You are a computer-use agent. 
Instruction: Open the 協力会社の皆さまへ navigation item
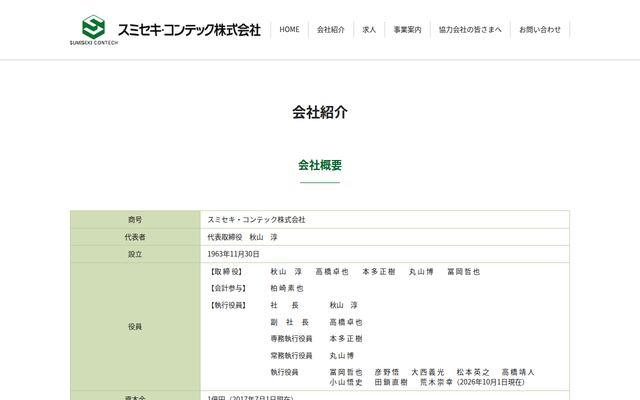click(x=470, y=30)
